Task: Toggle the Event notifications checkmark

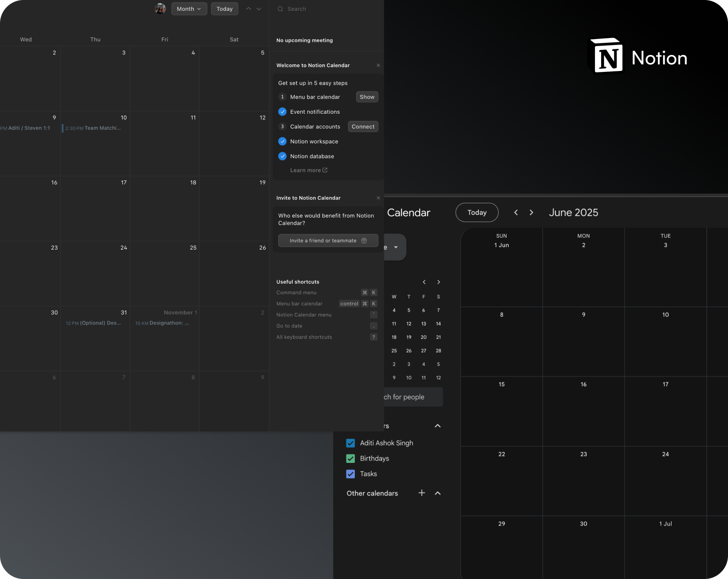Action: [282, 112]
